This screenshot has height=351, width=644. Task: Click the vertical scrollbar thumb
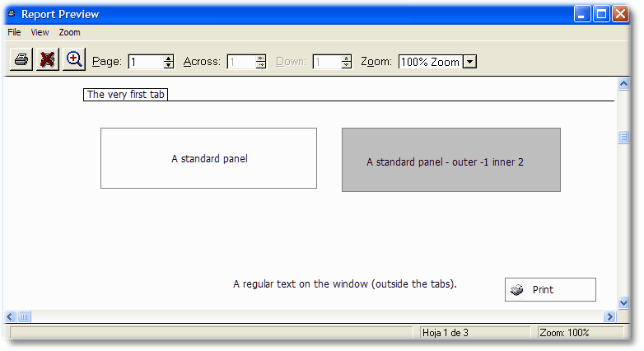623,137
